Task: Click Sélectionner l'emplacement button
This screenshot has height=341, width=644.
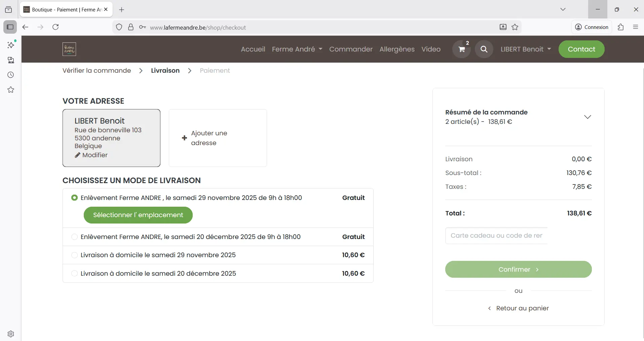Action: click(138, 215)
